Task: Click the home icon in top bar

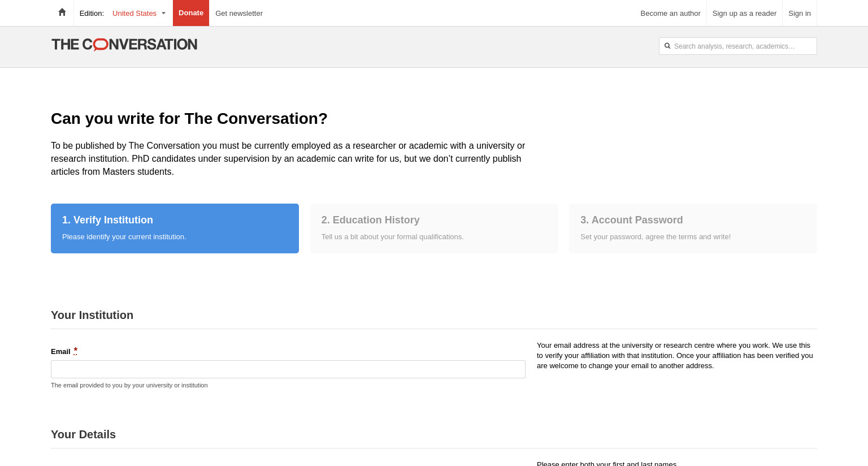Action: [62, 12]
